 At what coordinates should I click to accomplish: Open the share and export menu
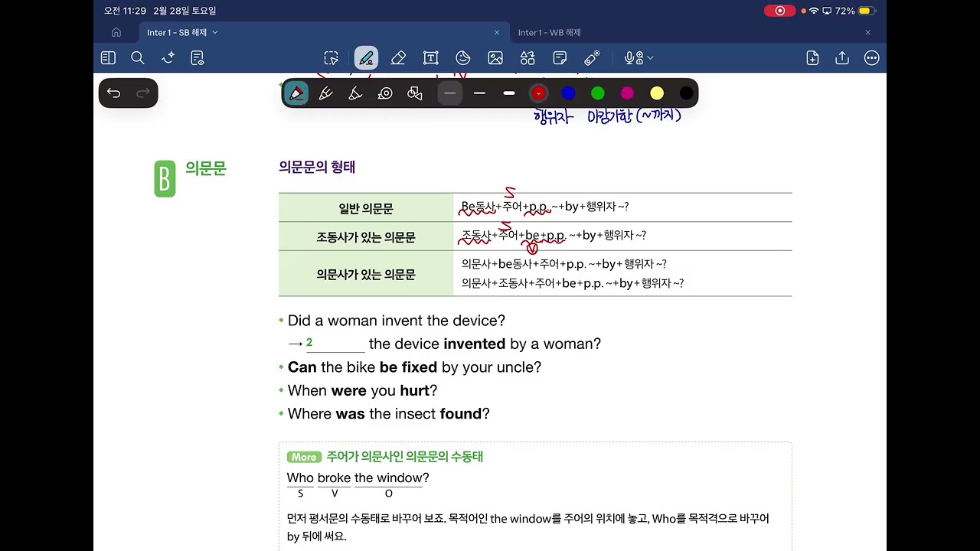(842, 58)
